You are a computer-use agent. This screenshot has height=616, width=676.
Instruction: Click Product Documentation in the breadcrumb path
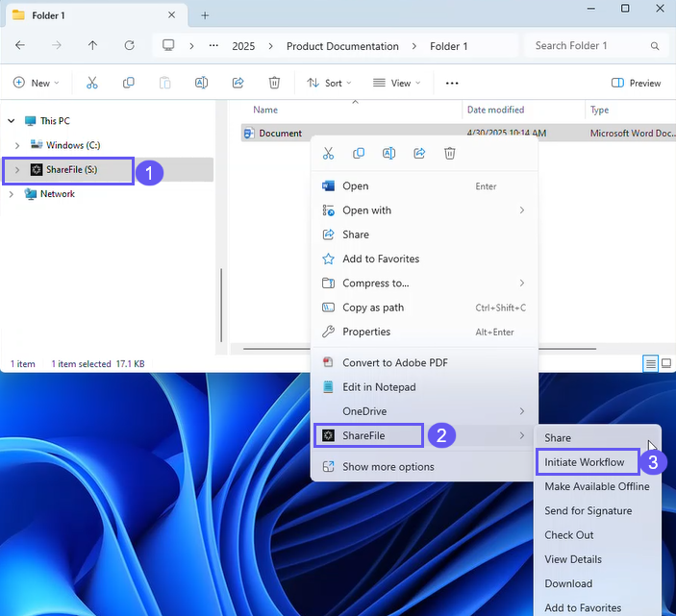click(341, 46)
